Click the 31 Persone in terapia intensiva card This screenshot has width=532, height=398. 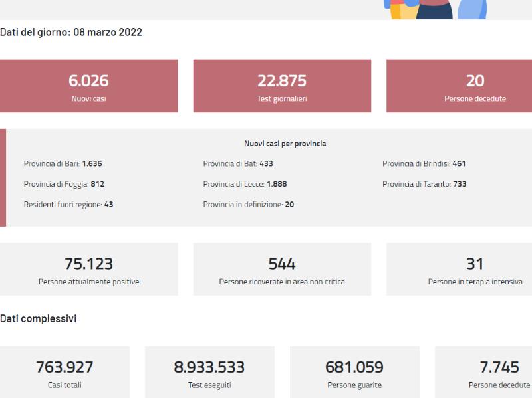(460, 269)
